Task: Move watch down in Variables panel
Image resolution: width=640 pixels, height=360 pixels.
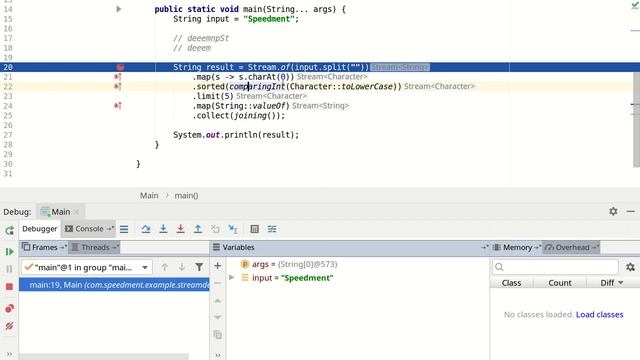Action: (218, 317)
